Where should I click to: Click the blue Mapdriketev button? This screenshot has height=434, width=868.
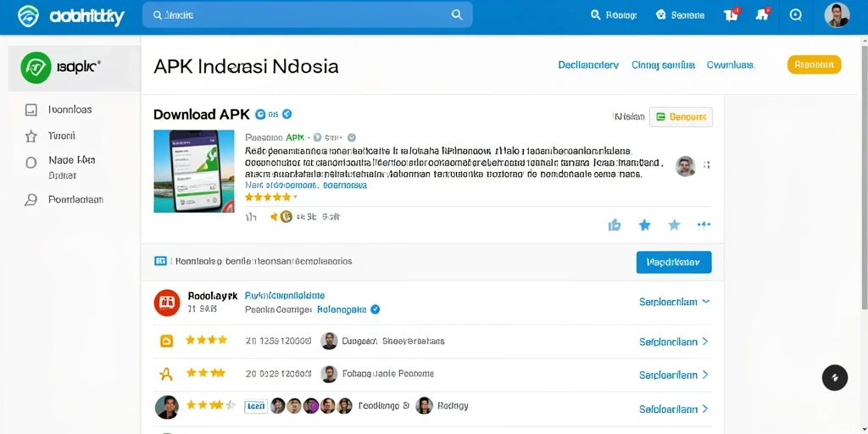(x=674, y=263)
